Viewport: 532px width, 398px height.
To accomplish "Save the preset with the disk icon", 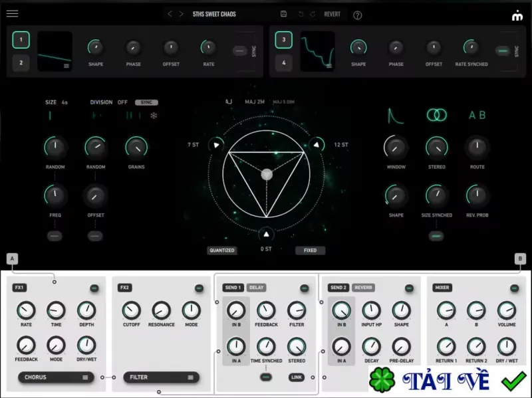I will click(x=284, y=14).
